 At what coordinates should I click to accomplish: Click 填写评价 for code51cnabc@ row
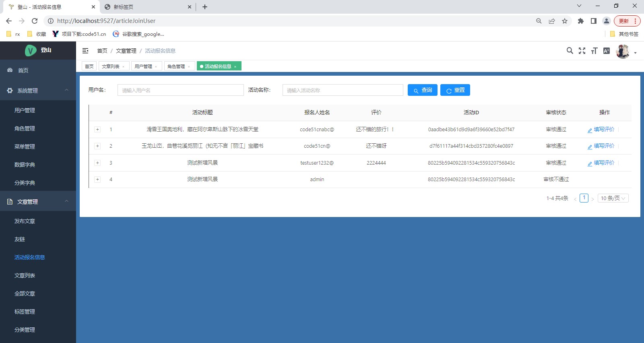coord(601,130)
